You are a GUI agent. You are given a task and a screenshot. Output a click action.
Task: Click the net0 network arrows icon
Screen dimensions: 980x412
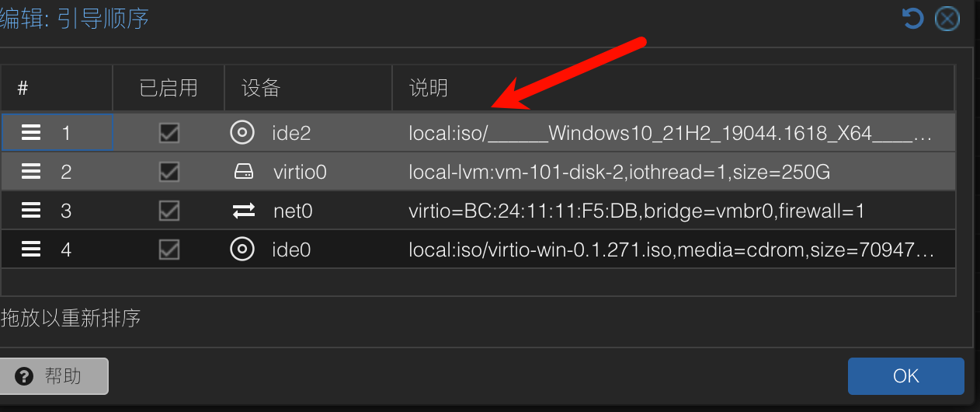pos(244,211)
